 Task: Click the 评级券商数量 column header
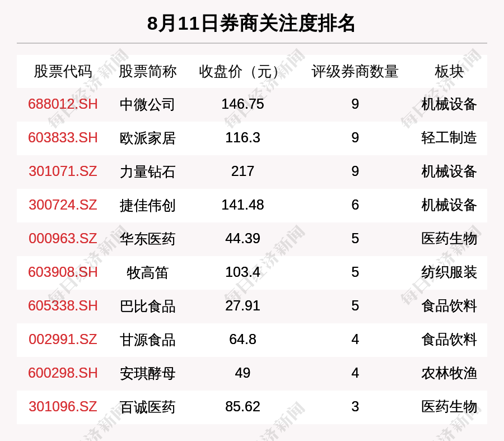355,71
